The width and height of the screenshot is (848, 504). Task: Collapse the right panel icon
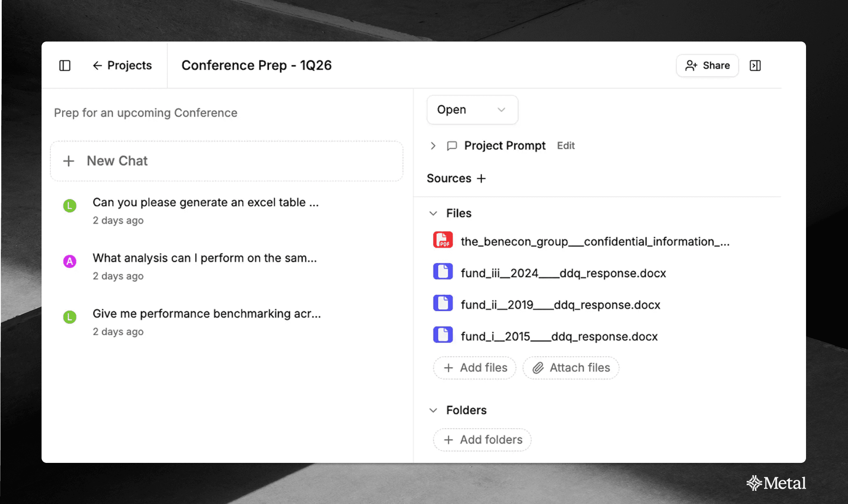tap(755, 66)
